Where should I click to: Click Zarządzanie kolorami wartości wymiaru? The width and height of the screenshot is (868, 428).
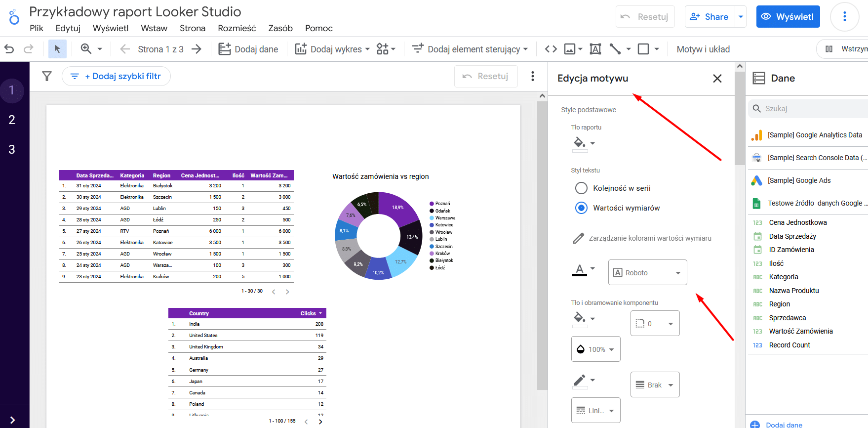[x=642, y=238]
